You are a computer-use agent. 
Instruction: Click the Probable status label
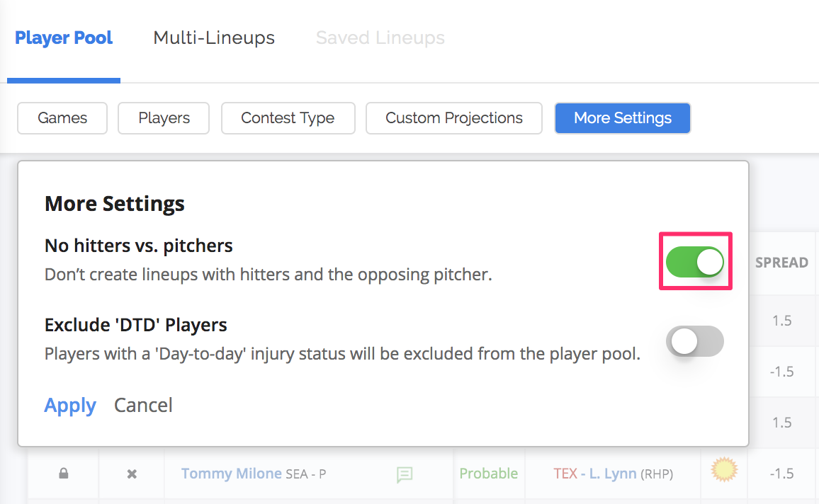pos(488,474)
